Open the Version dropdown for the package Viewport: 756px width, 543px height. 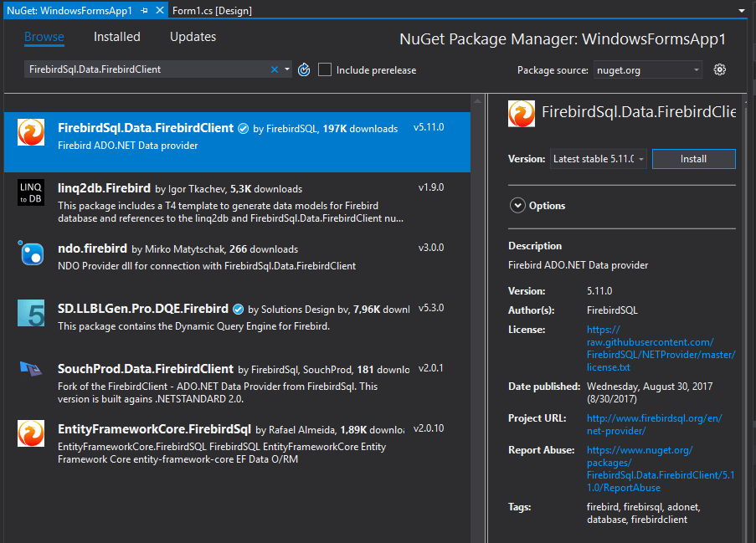pos(599,159)
